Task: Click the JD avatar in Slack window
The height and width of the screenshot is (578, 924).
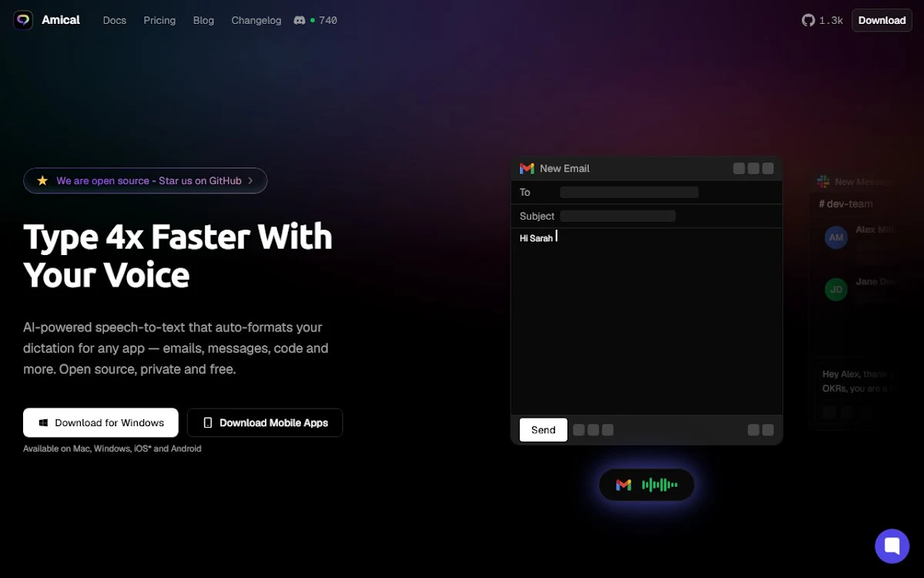Action: tap(836, 290)
